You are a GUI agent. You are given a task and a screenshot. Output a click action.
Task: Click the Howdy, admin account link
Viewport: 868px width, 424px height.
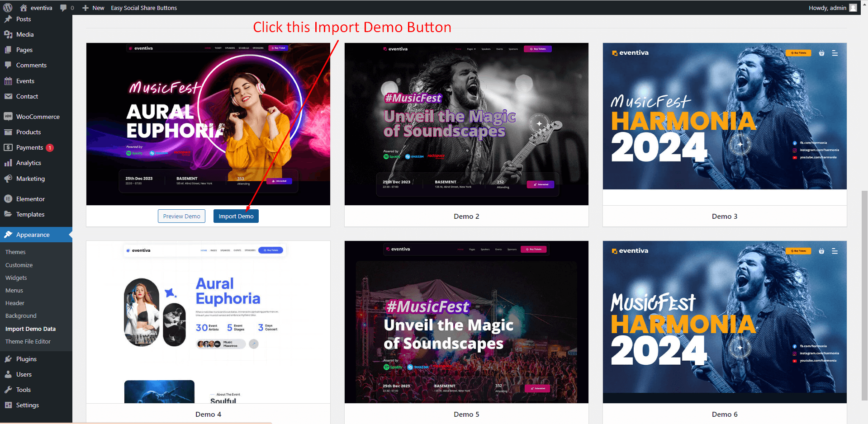832,8
